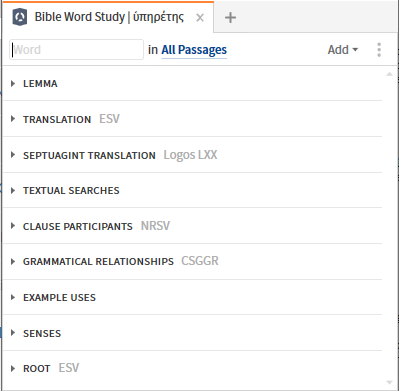
Task: Click the scrollbar up arrow
Action: pos(389,74)
